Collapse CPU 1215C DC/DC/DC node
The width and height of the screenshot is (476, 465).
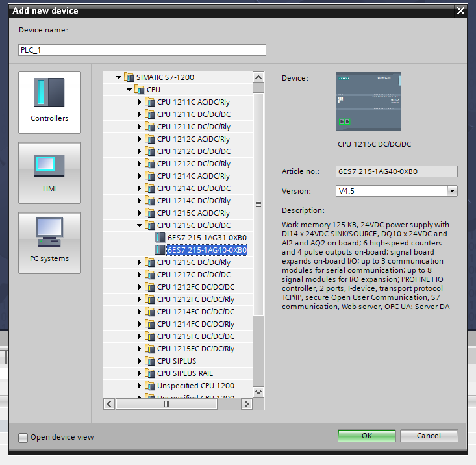(140, 225)
